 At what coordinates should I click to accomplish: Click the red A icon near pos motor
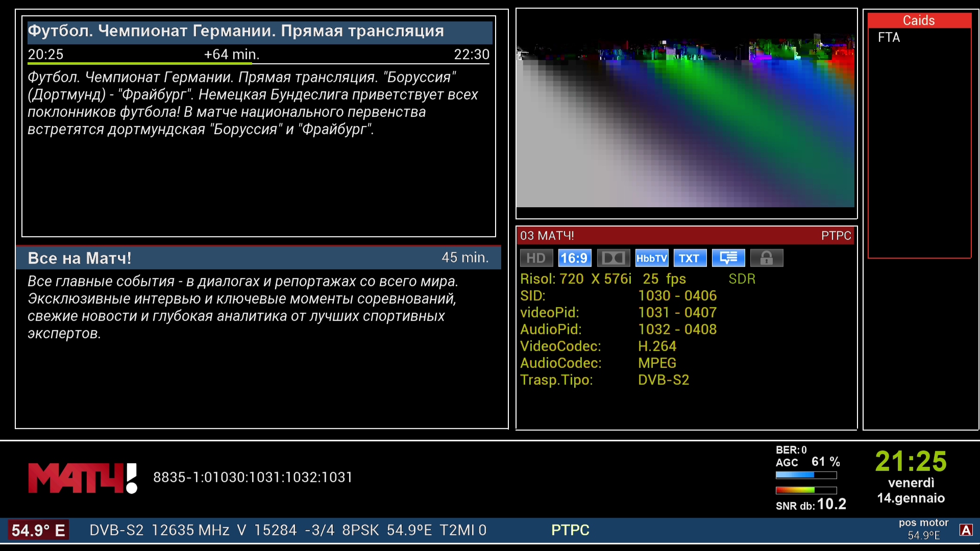pyautogui.click(x=966, y=530)
